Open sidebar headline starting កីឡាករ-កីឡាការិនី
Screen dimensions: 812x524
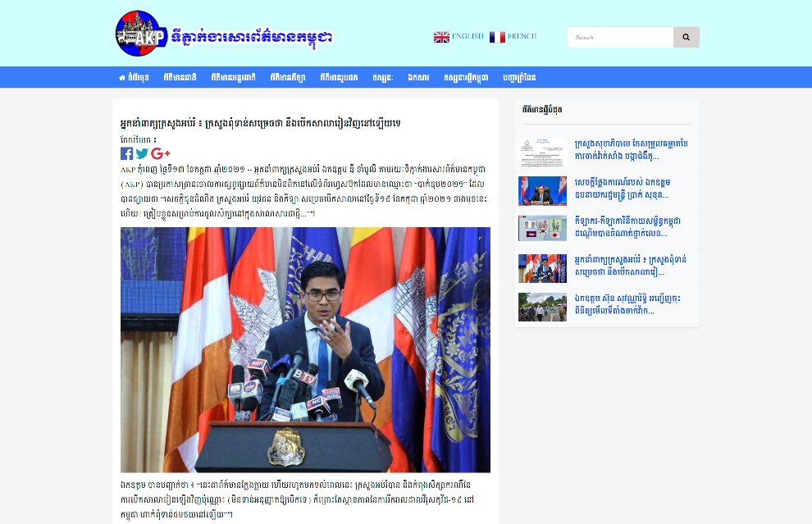click(x=627, y=227)
